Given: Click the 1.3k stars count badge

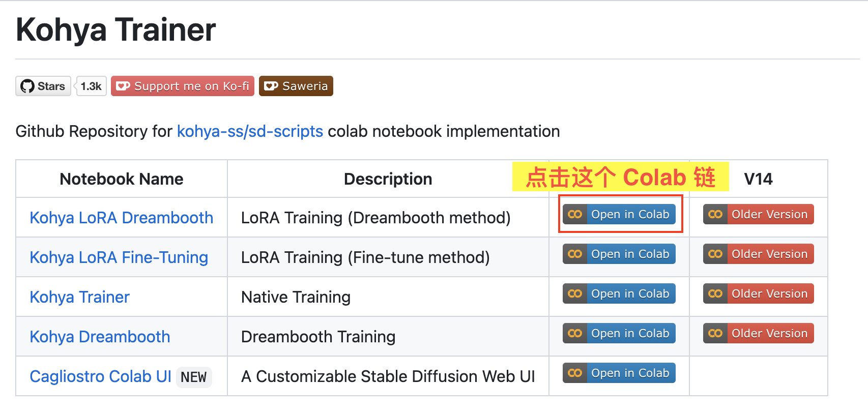Looking at the screenshot, I should (x=91, y=86).
